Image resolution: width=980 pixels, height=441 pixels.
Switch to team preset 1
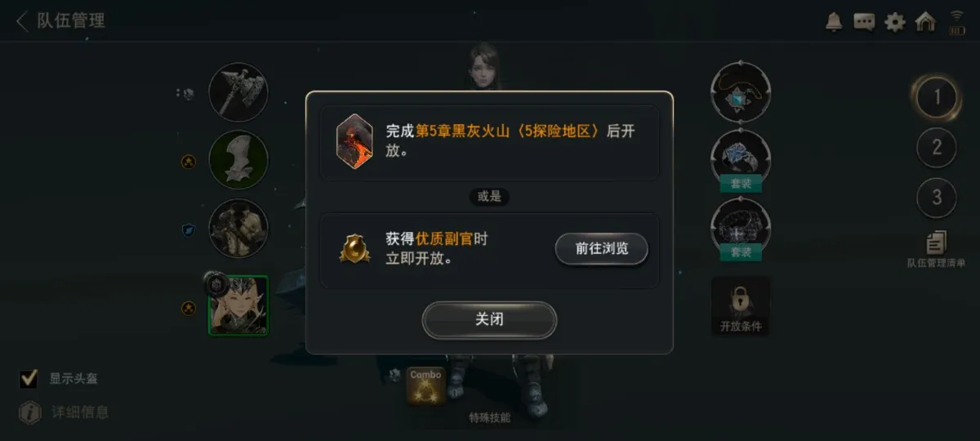point(937,98)
